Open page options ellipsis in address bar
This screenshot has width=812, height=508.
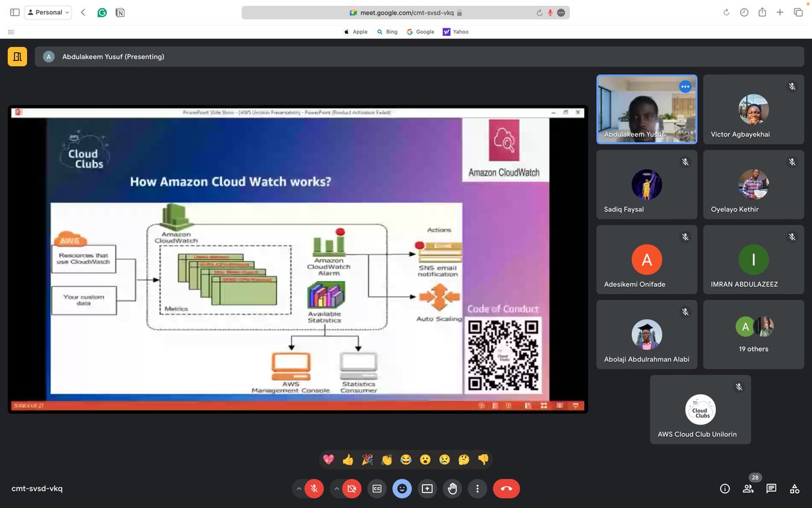coord(561,12)
